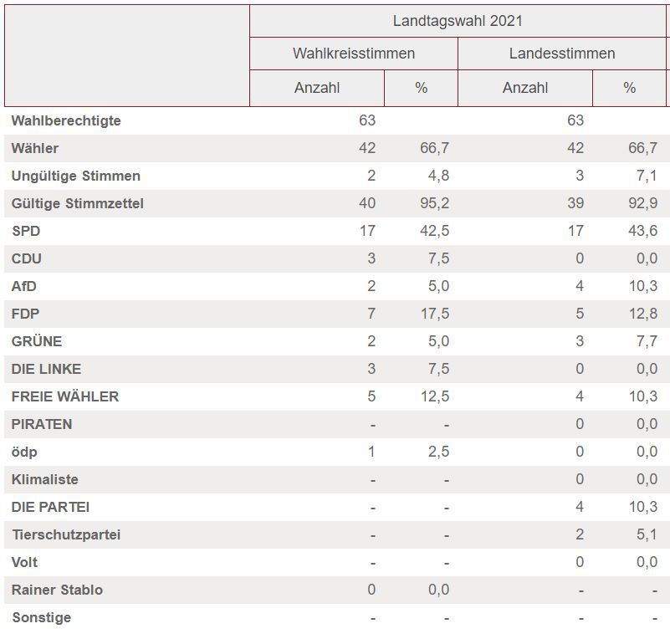Click the % header under Landesstimmen

pos(629,88)
